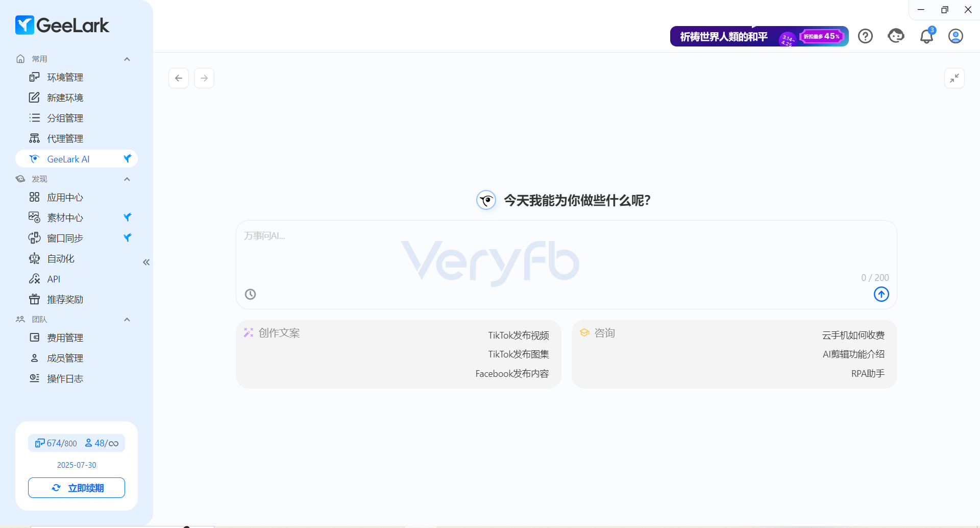The width and height of the screenshot is (980, 528).
Task: Click the 创作文案 magic wand icon
Action: pos(249,333)
